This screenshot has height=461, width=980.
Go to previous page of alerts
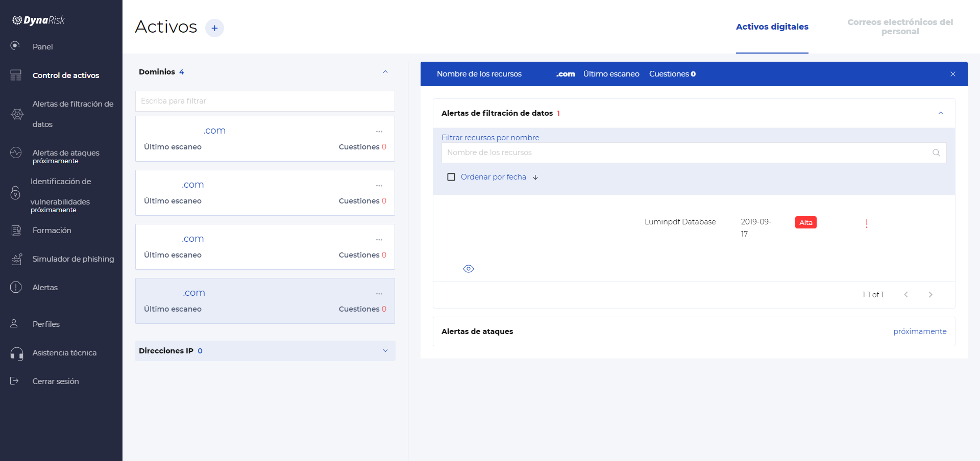[x=906, y=295]
